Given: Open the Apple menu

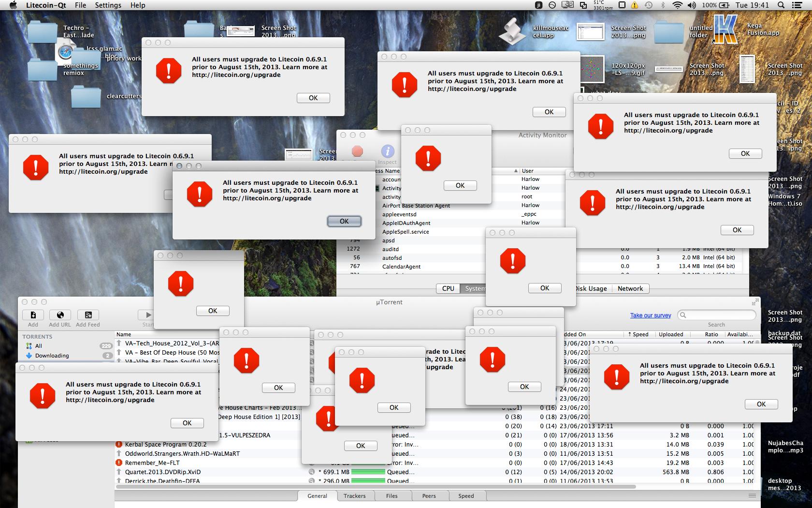Looking at the screenshot, I should coord(13,5).
